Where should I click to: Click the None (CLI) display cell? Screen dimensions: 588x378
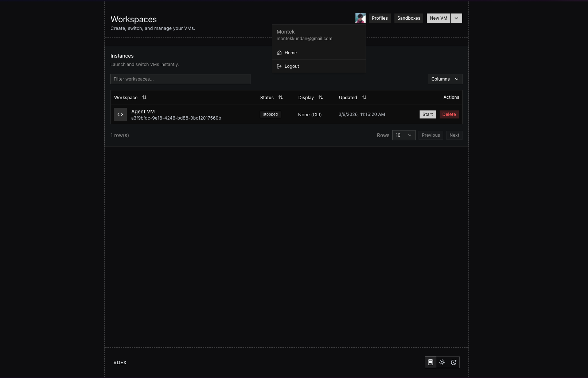[310, 114]
